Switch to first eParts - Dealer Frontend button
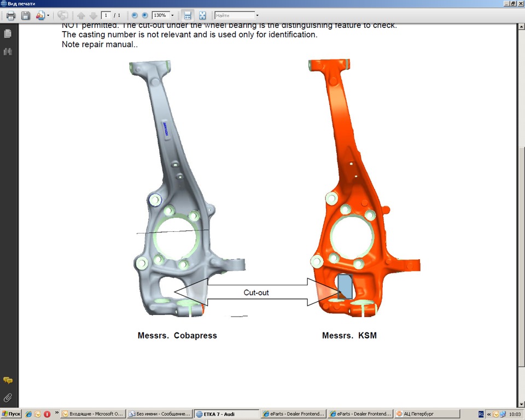The height and width of the screenshot is (420, 525). (294, 414)
